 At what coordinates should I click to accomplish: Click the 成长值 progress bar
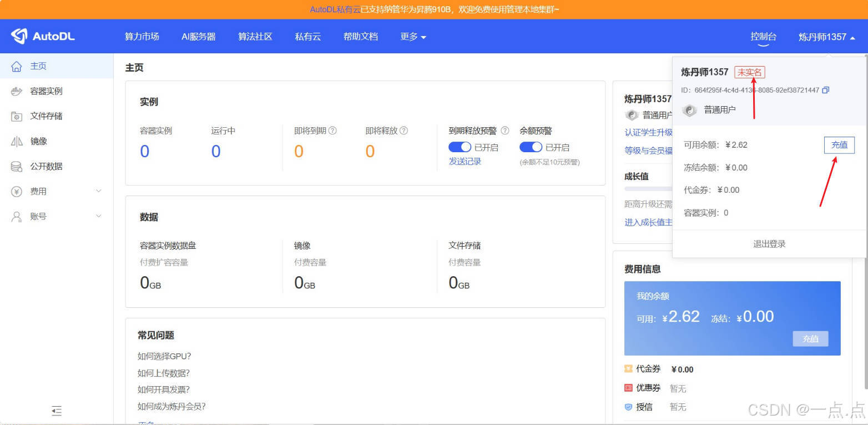pos(648,189)
